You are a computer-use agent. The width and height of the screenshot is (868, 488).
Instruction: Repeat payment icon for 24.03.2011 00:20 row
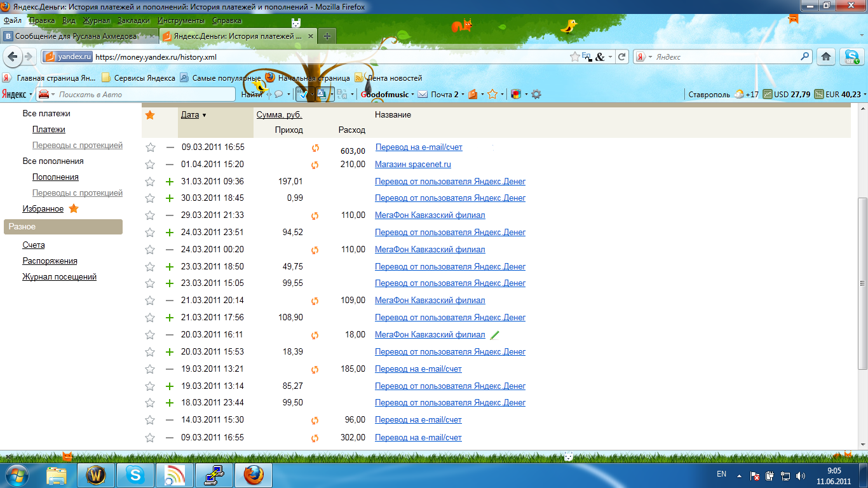point(315,250)
